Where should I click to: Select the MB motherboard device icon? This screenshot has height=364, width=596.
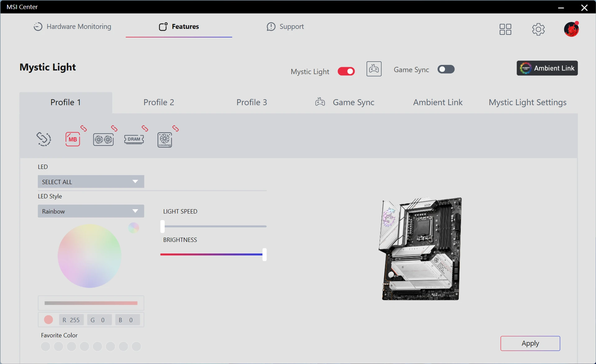73,139
